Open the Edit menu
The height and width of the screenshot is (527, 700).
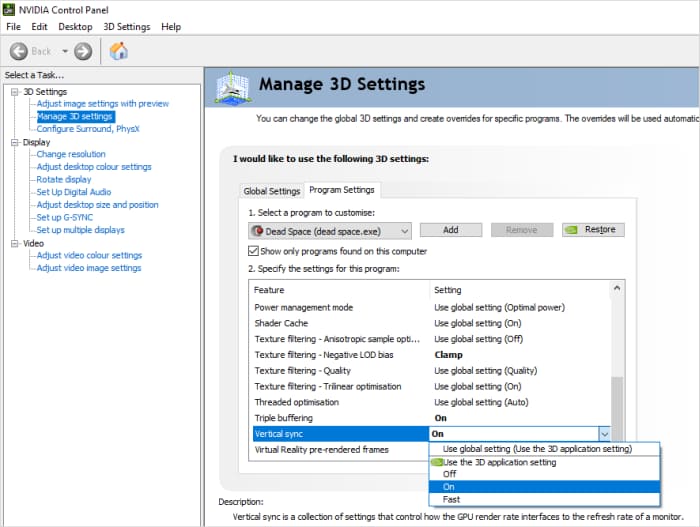click(39, 27)
